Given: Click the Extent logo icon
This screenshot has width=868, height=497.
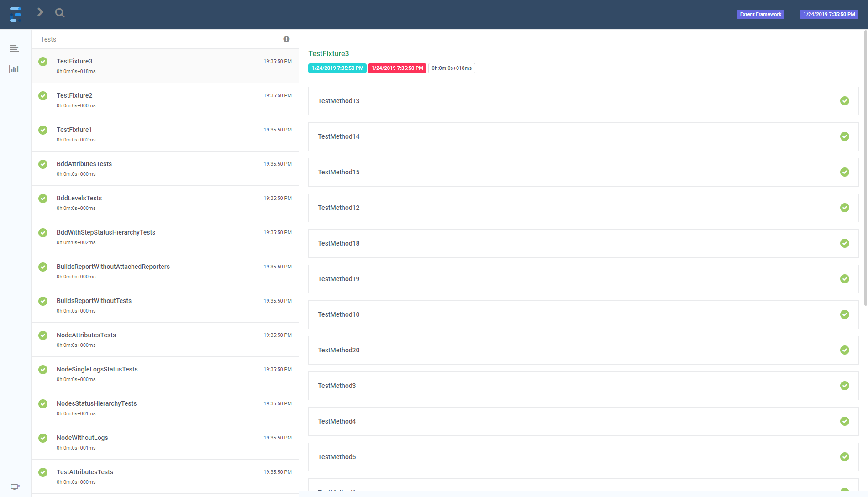Looking at the screenshot, I should point(16,14).
